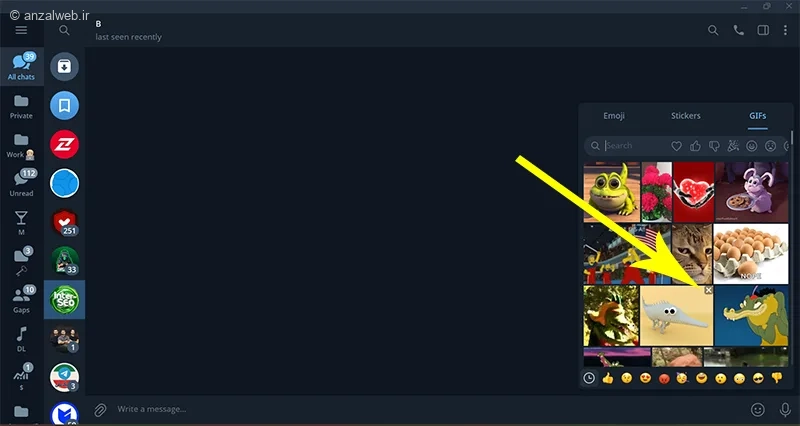
Task: Open the three-dot chat options menu
Action: coord(785,30)
